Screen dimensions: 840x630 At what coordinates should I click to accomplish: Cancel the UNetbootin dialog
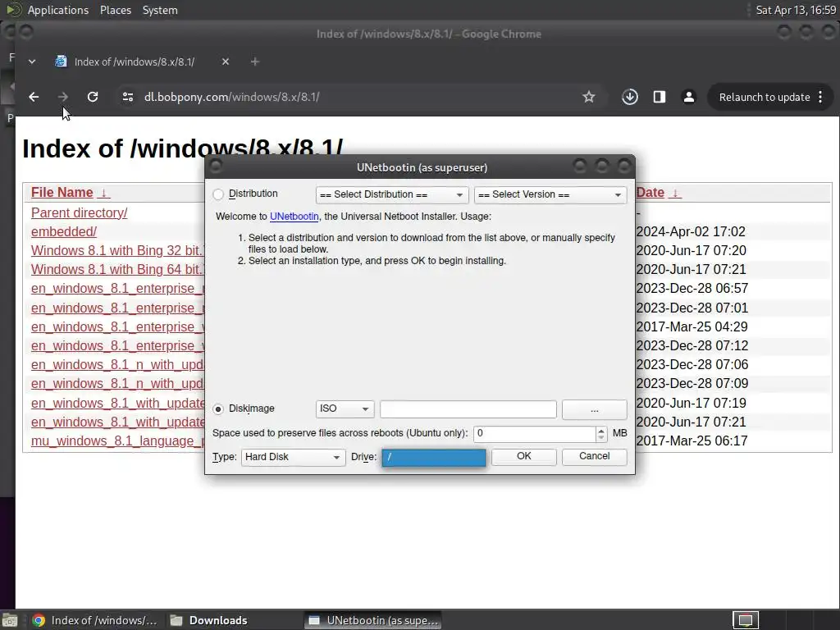click(594, 456)
